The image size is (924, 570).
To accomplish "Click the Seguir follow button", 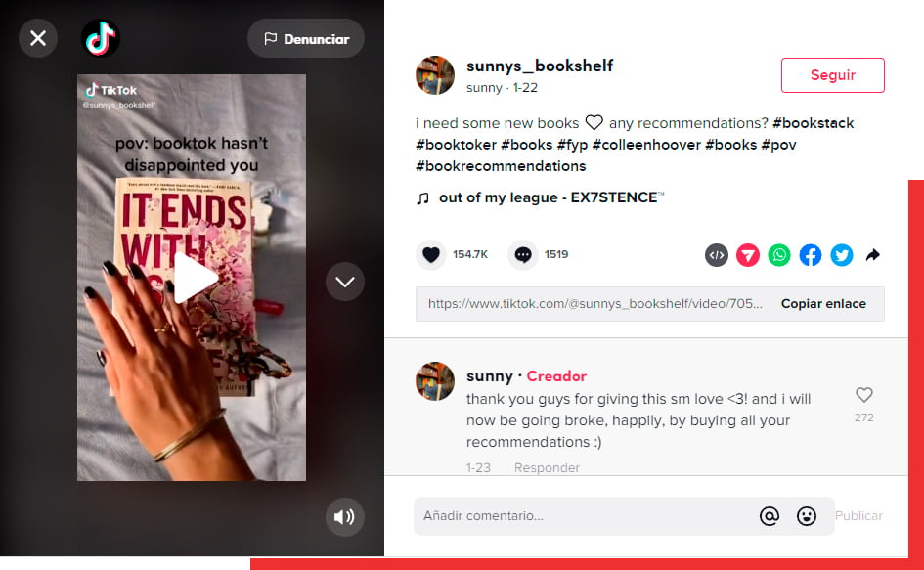I will point(833,75).
